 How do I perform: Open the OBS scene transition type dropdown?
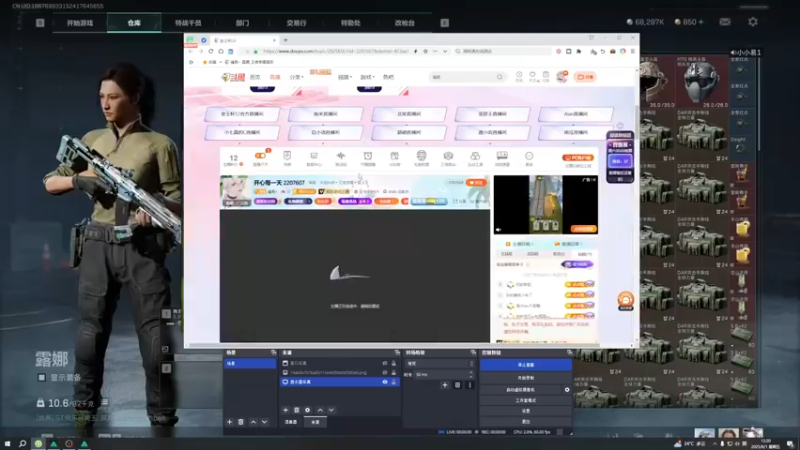click(439, 363)
